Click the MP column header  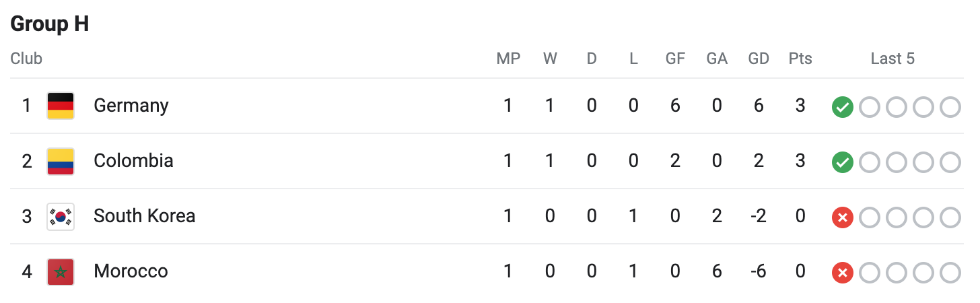pyautogui.click(x=508, y=59)
